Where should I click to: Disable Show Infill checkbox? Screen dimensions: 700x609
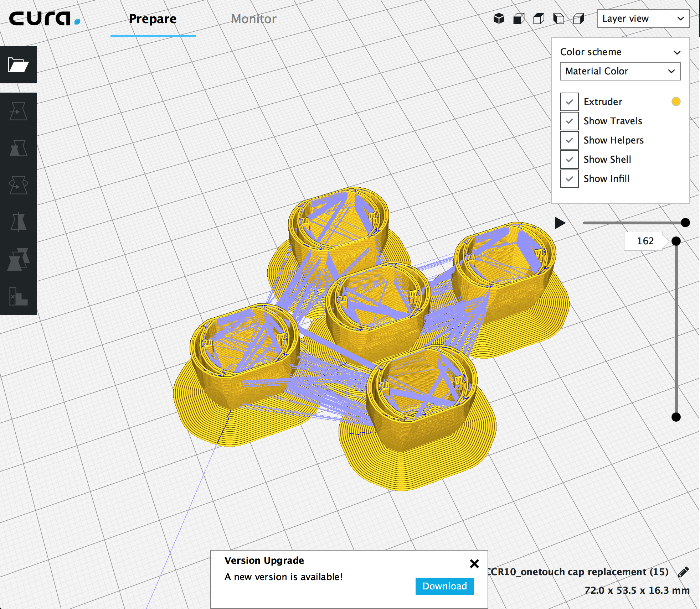click(569, 179)
